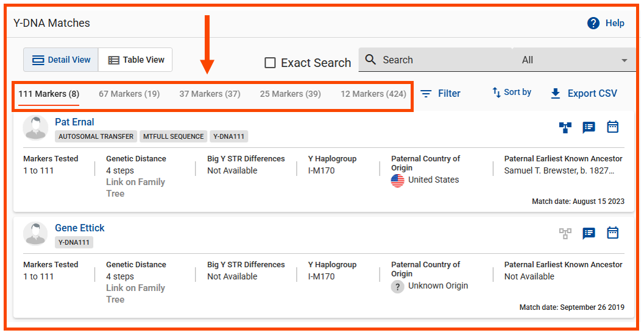Click Gene Ettick's greyed family tree icon
The height and width of the screenshot is (333, 644).
pos(565,233)
